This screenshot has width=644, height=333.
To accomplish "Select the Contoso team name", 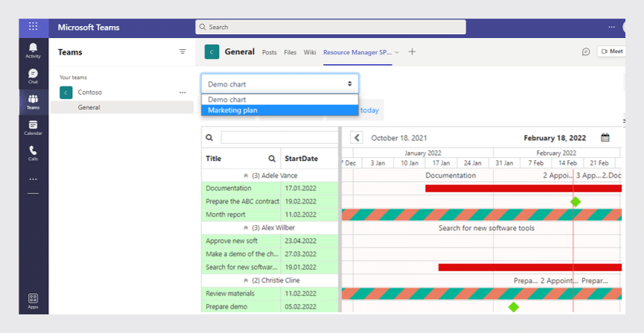I will (x=89, y=92).
